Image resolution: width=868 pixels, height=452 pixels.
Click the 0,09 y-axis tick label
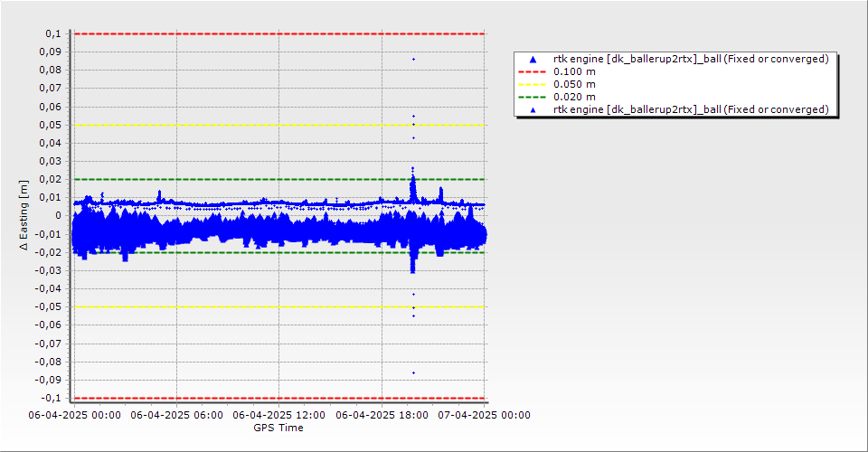coord(51,52)
